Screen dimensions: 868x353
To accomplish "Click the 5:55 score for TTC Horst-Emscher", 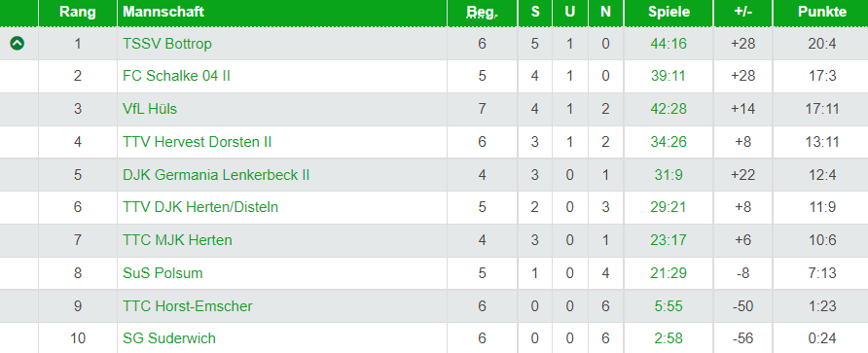I will pyautogui.click(x=669, y=306).
